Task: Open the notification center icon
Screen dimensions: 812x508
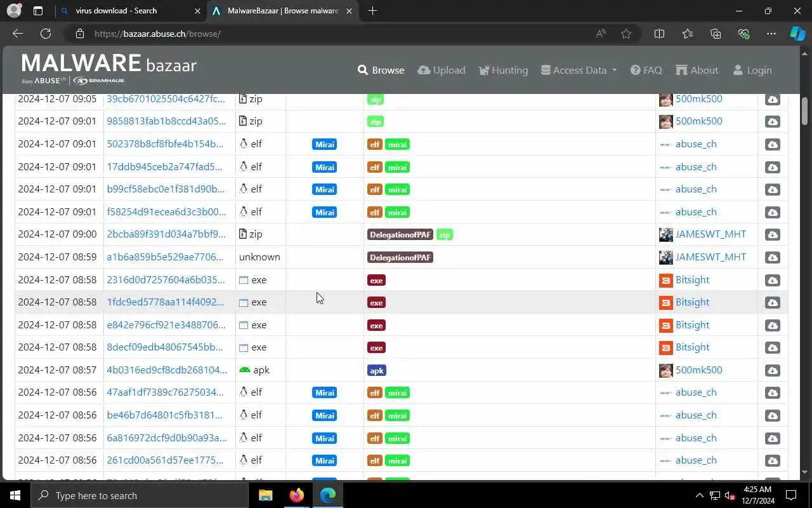Action: click(791, 495)
